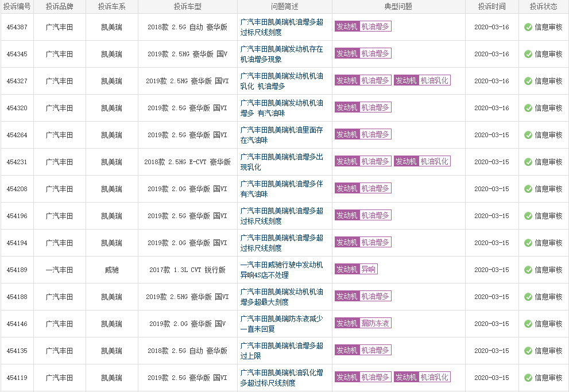The height and width of the screenshot is (392, 569).
Task: Click the green check icon in row 454231
Action: tap(528, 162)
